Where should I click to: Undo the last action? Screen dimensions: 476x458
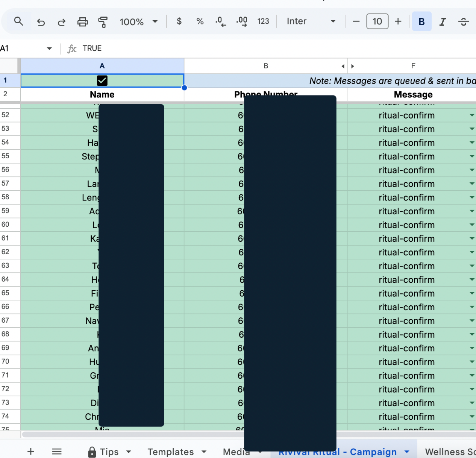pyautogui.click(x=41, y=22)
